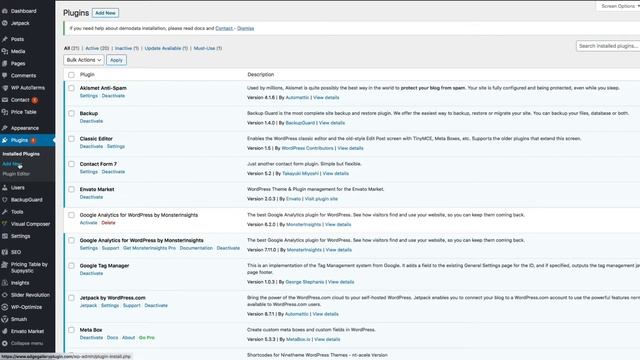Check the Jetpack by WordPress.com checkbox

pyautogui.click(x=71, y=298)
